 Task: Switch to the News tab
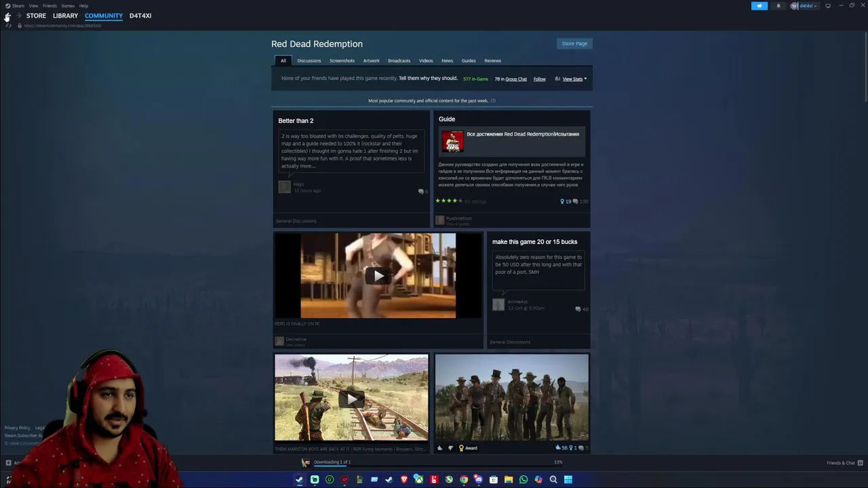tap(447, 61)
